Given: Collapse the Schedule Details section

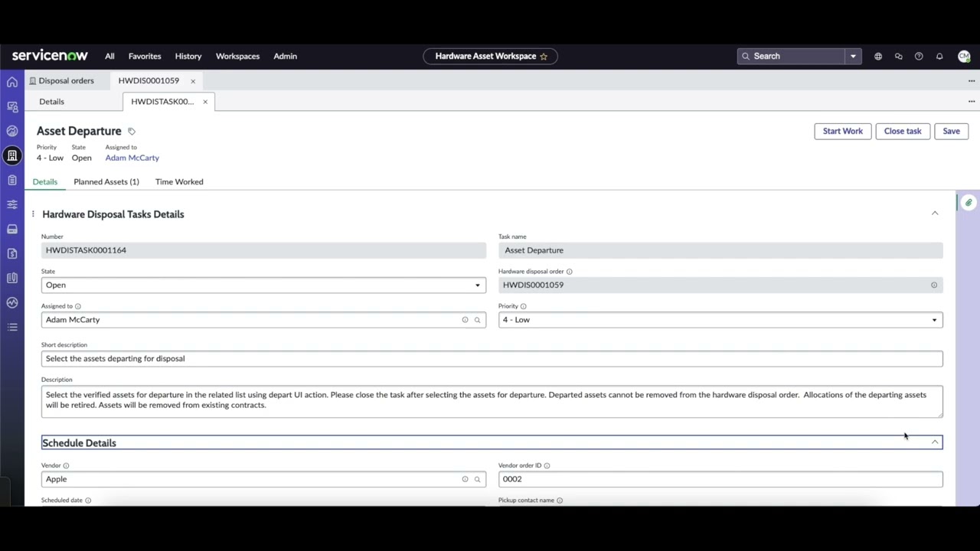Looking at the screenshot, I should 934,442.
